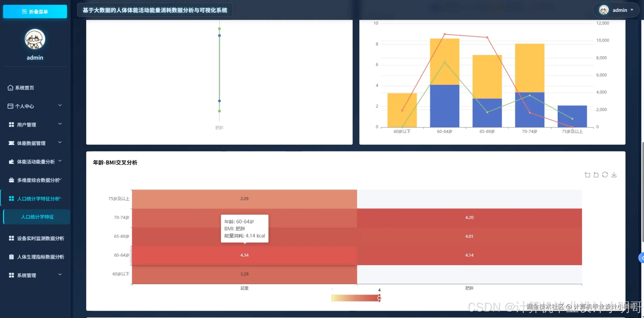
Task: Expand the 系统管理 menu
Action: [60, 275]
